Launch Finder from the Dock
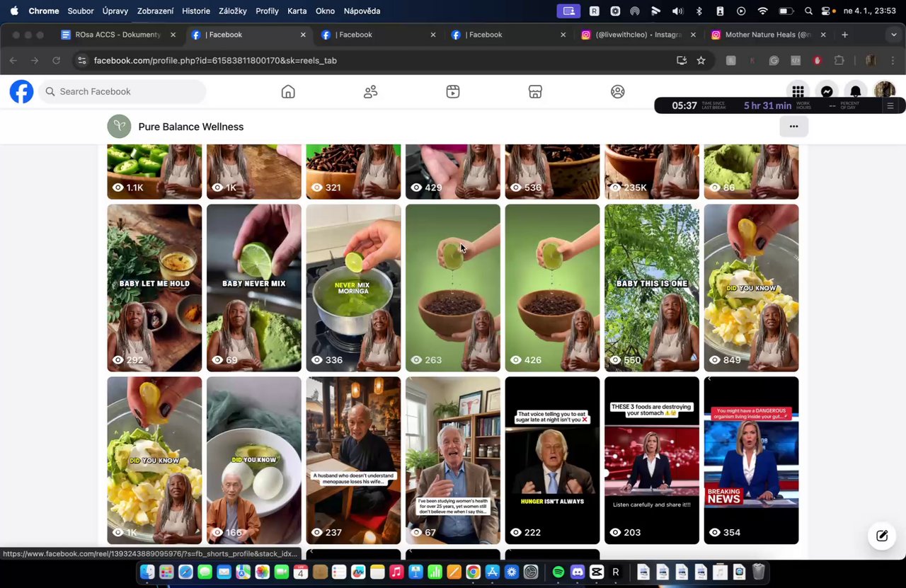Screen dimensions: 906x588 coord(147,572)
